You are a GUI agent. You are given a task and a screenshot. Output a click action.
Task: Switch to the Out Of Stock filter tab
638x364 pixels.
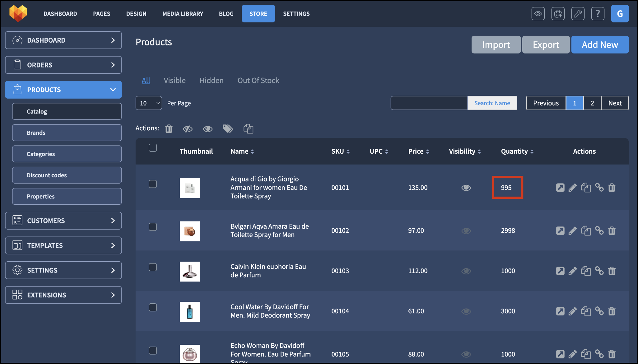point(258,81)
